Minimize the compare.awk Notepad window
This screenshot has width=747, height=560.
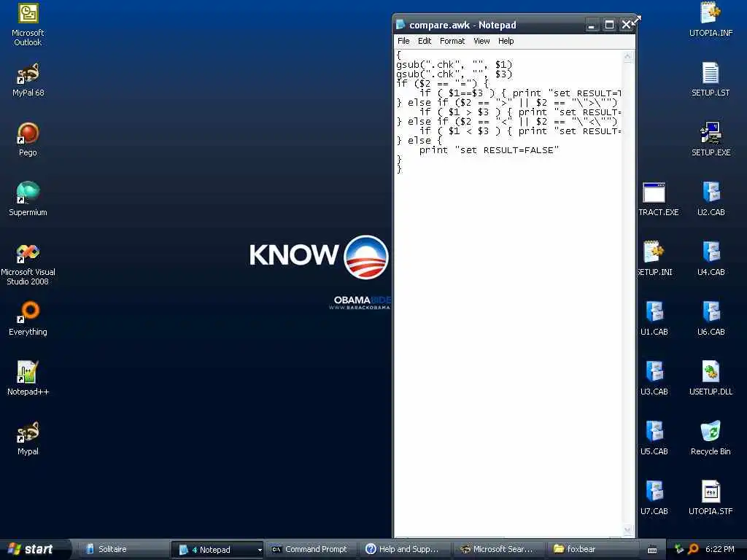pyautogui.click(x=591, y=25)
